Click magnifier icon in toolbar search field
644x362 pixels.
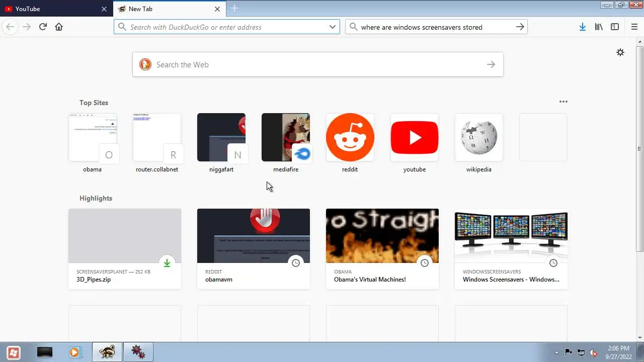[x=354, y=27]
